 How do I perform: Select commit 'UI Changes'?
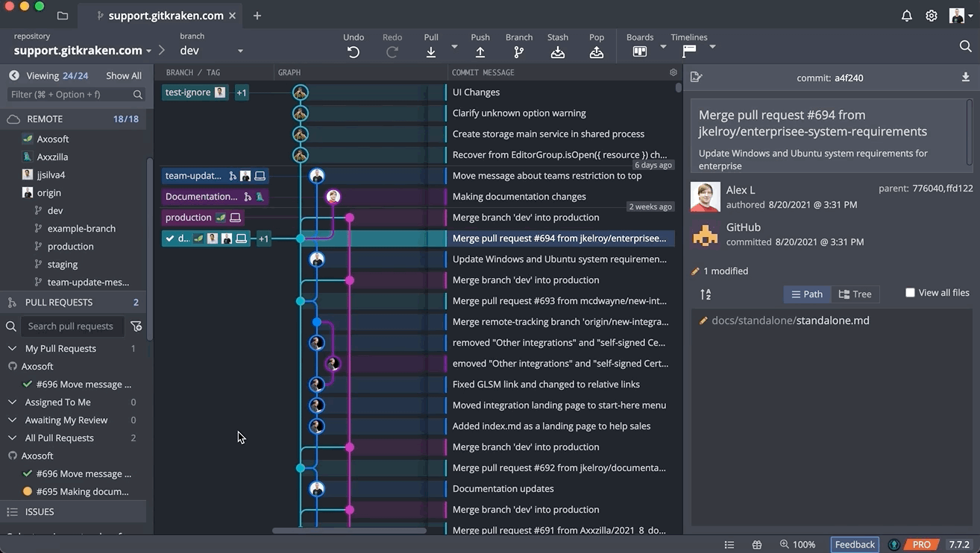coord(476,92)
